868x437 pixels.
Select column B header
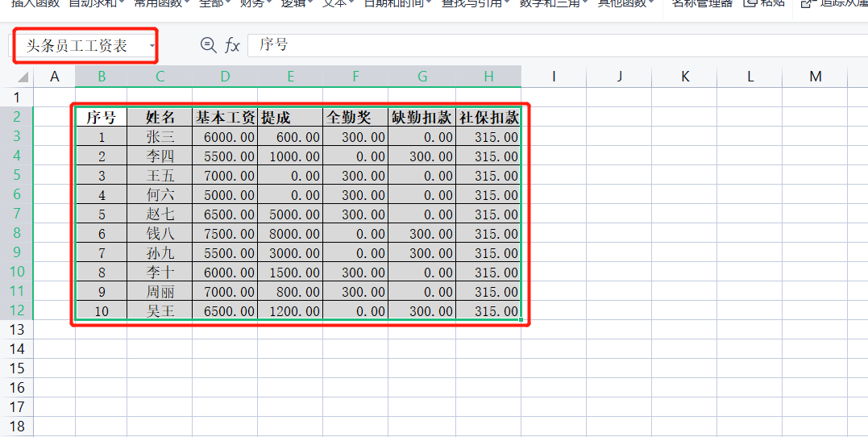102,77
